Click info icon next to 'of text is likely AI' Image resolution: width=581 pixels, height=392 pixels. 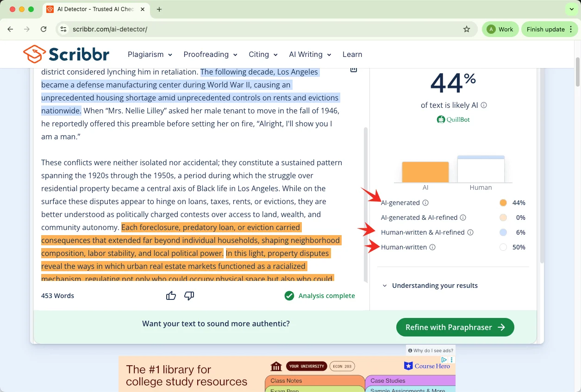(x=484, y=105)
